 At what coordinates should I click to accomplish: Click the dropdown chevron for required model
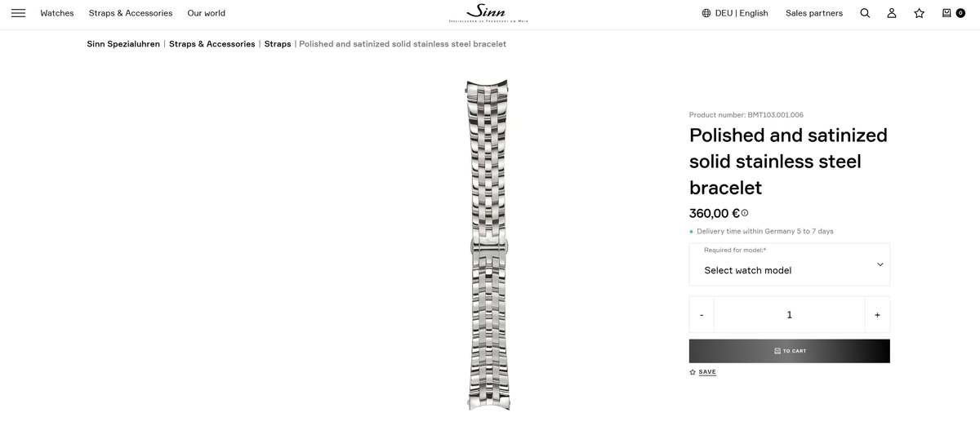[880, 264]
